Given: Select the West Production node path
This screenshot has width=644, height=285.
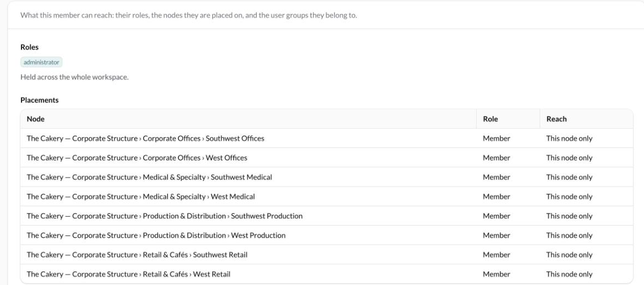Looking at the screenshot, I should (x=156, y=235).
